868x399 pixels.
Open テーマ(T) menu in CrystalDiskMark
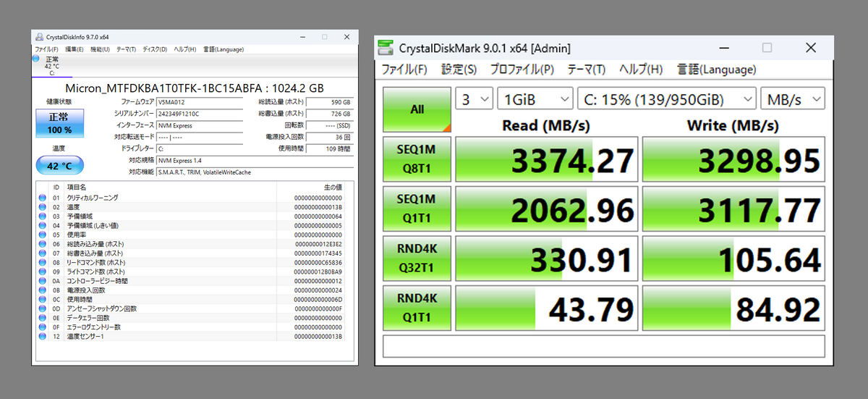tap(587, 70)
